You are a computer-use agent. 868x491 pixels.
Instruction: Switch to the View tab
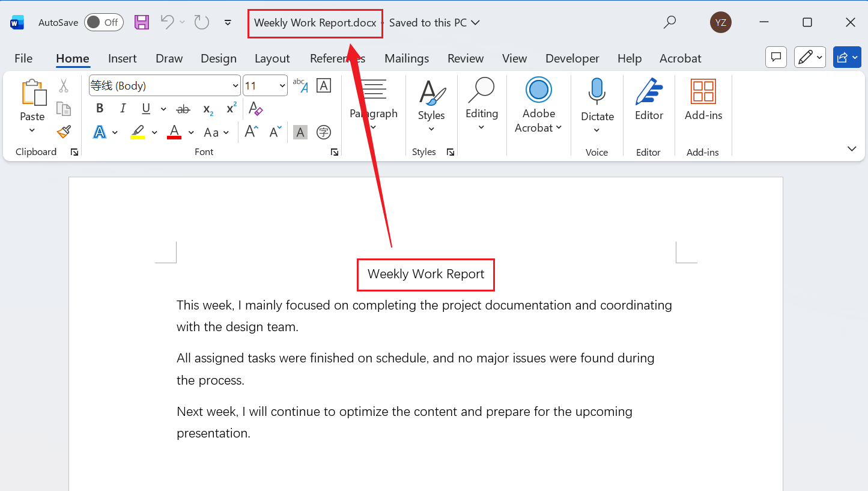click(x=515, y=58)
